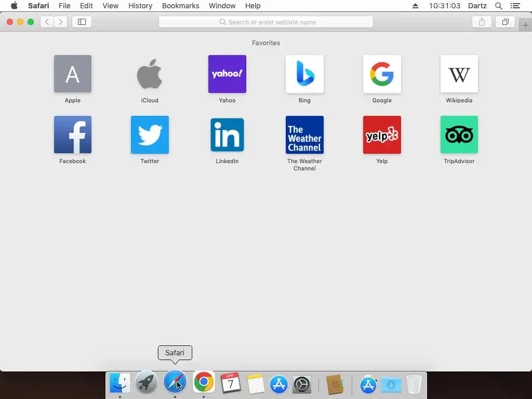
Task: Click the TripAdvisor label text
Action: (x=459, y=161)
